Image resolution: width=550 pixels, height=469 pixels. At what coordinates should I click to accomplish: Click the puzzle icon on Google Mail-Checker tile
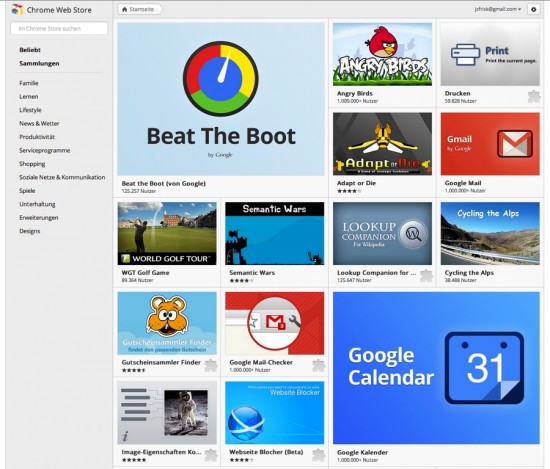[318, 366]
